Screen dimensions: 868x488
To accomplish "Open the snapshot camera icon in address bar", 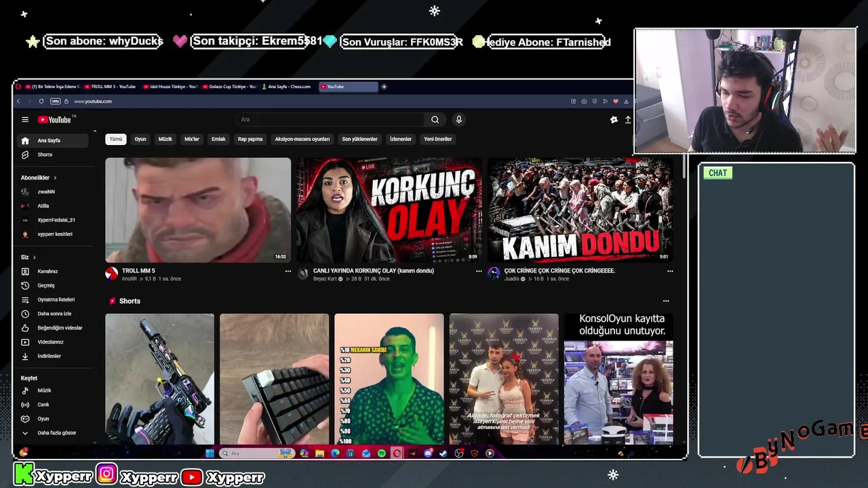I will (584, 101).
